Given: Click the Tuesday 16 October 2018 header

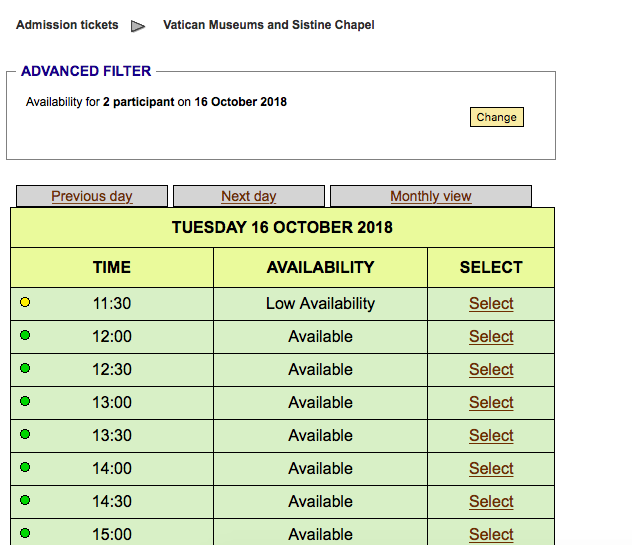Looking at the screenshot, I should (282, 227).
